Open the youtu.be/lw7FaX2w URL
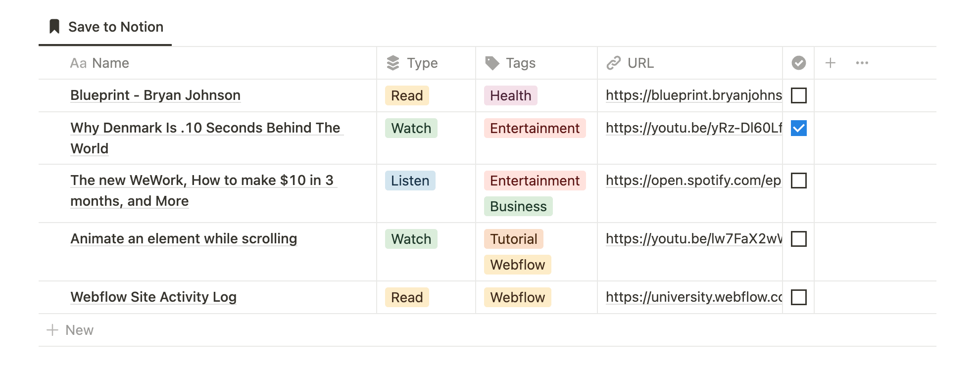980x369 pixels. coord(694,238)
